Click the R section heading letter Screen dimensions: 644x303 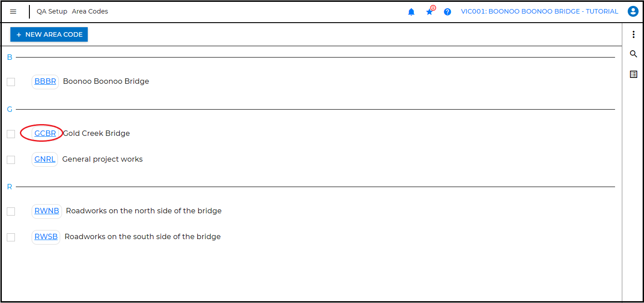tap(10, 187)
